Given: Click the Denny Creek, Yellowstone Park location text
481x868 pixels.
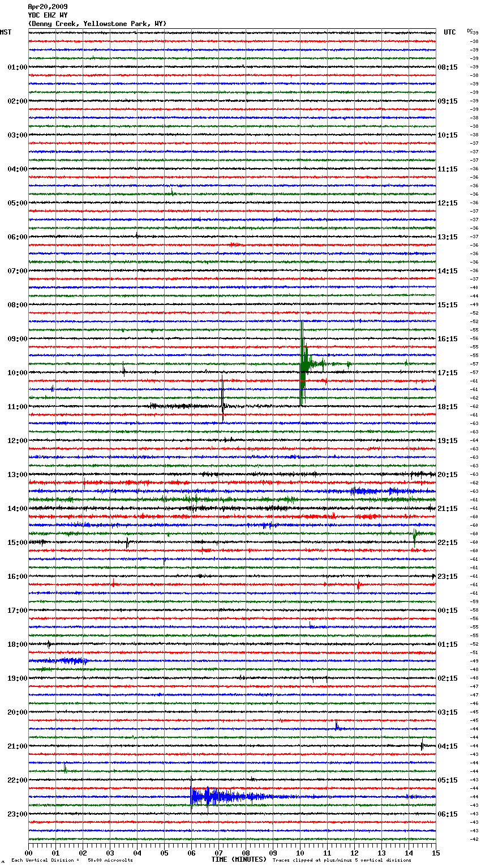Looking at the screenshot, I should point(97,24).
